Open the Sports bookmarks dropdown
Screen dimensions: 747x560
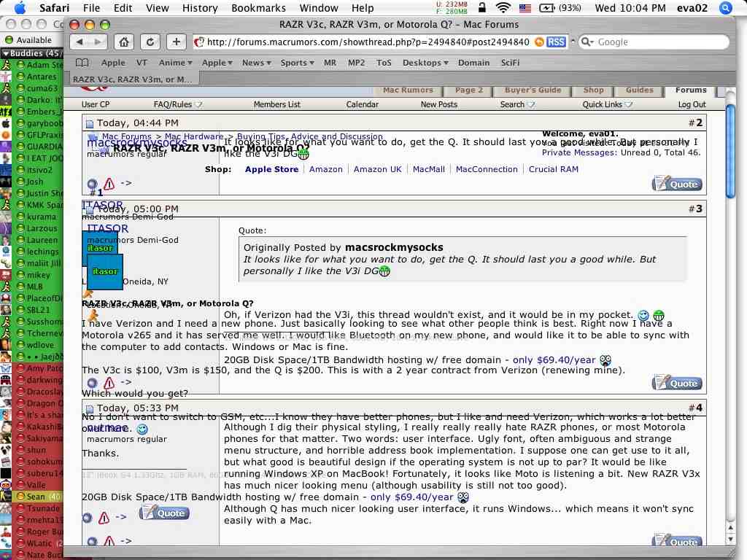(x=298, y=63)
